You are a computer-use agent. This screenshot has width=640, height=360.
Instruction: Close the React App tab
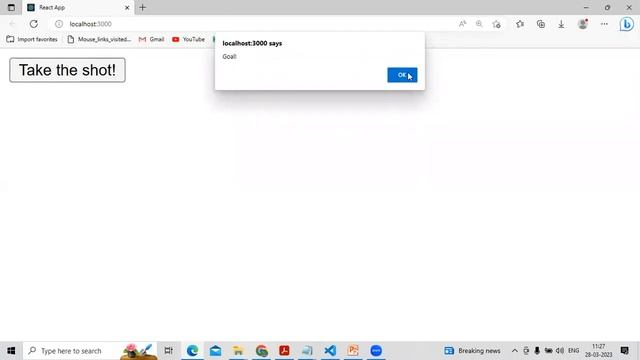(127, 7)
